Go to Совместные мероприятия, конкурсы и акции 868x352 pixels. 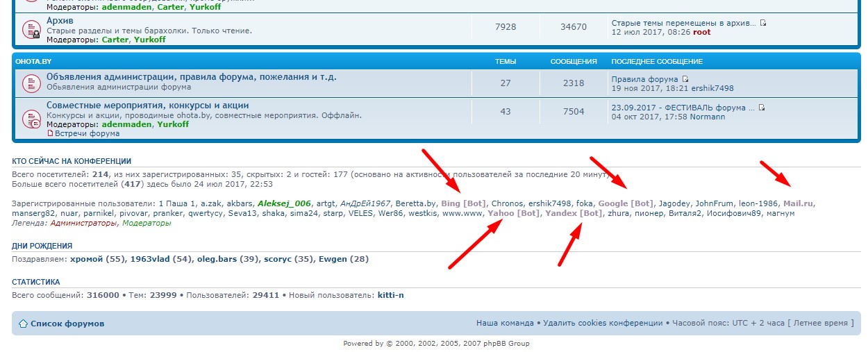(147, 105)
